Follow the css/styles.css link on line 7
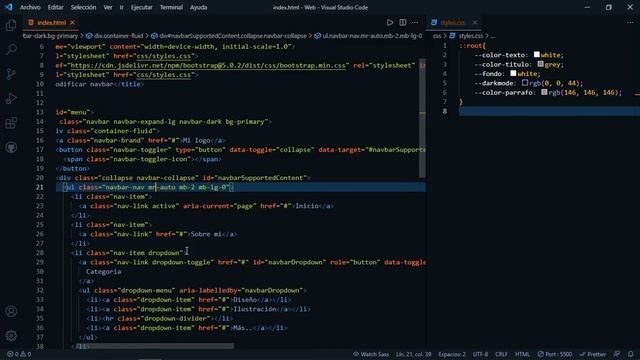The width and height of the screenshot is (640, 360). tap(164, 56)
